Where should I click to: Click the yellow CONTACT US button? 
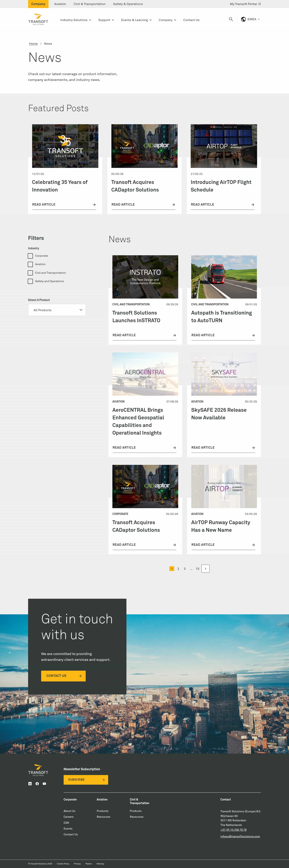tap(63, 676)
